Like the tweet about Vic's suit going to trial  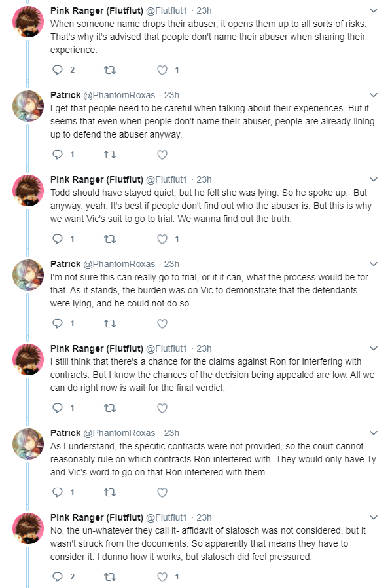tap(162, 239)
